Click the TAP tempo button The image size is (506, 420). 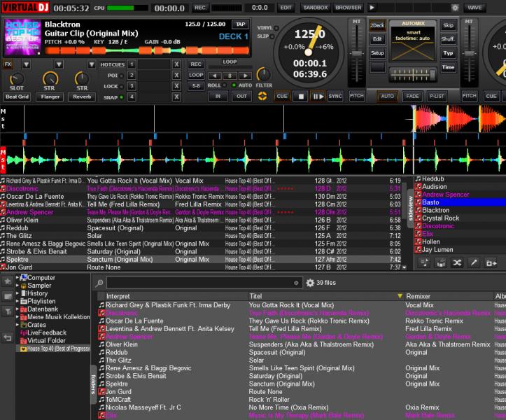(240, 24)
